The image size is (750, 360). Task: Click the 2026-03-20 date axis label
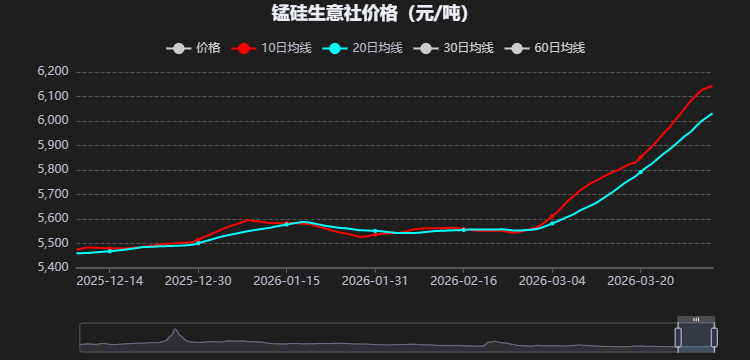tap(640, 281)
